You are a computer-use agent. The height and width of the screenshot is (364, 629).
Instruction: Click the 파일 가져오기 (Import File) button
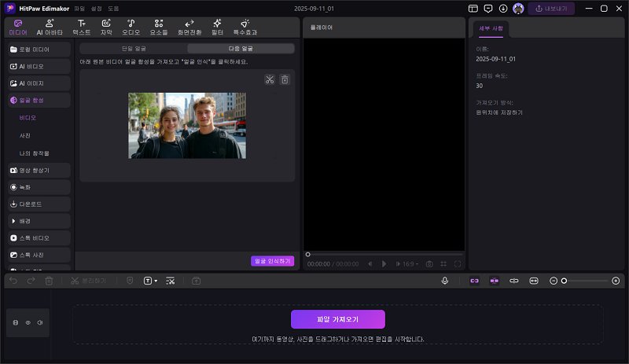click(338, 319)
